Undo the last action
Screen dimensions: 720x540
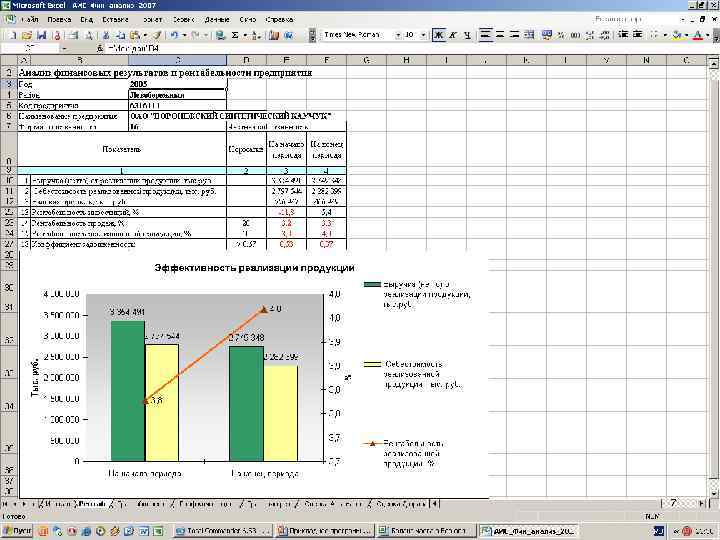174,35
